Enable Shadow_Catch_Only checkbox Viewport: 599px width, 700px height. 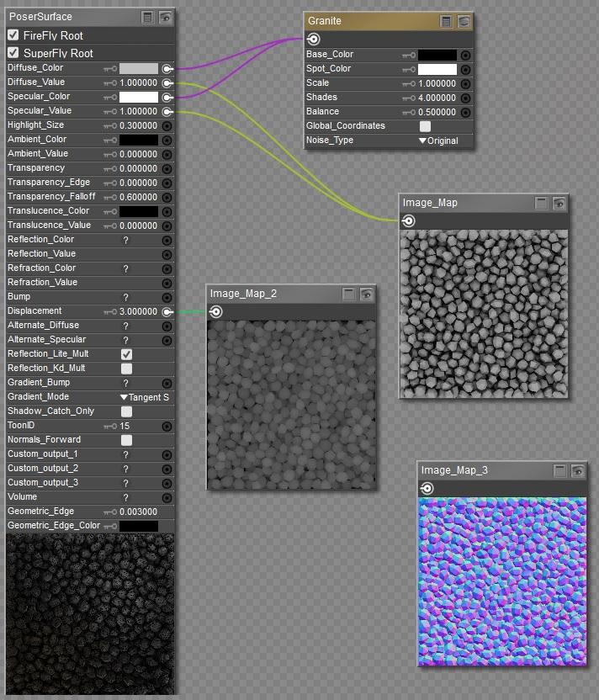pyautogui.click(x=127, y=411)
